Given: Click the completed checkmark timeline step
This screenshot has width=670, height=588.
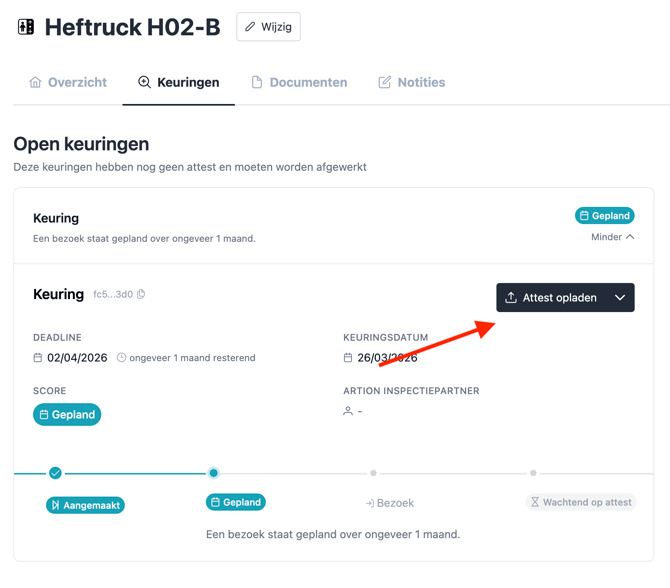Looking at the screenshot, I should (55, 473).
